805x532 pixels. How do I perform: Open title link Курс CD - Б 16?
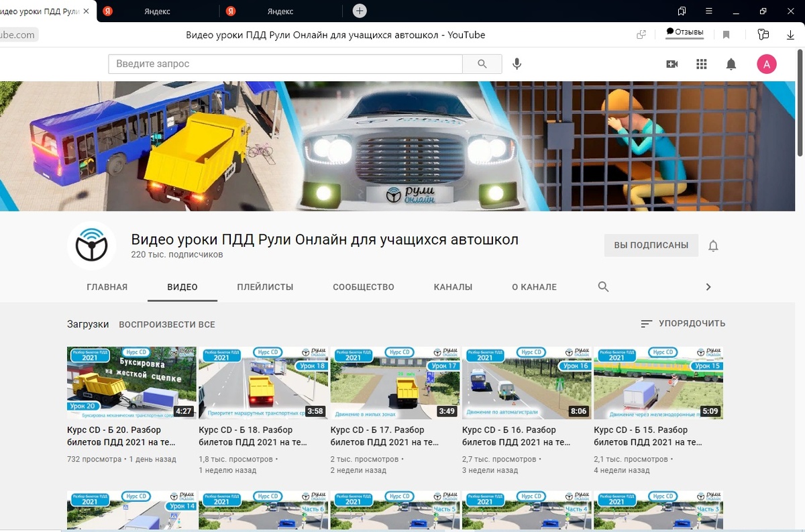click(x=518, y=436)
